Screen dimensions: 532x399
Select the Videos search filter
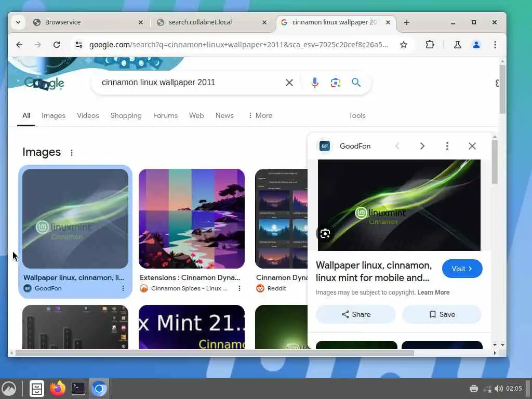[x=88, y=115]
